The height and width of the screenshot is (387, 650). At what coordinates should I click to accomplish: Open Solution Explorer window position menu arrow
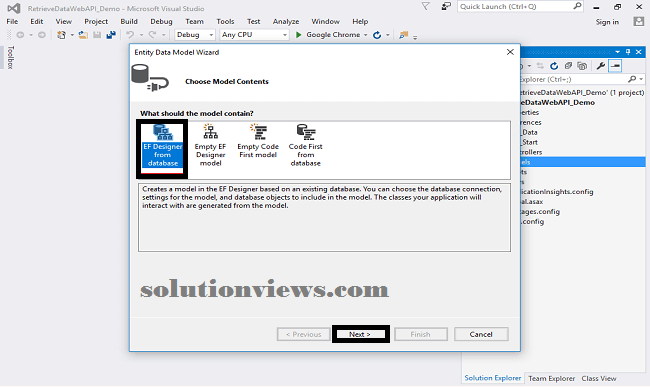pos(618,52)
